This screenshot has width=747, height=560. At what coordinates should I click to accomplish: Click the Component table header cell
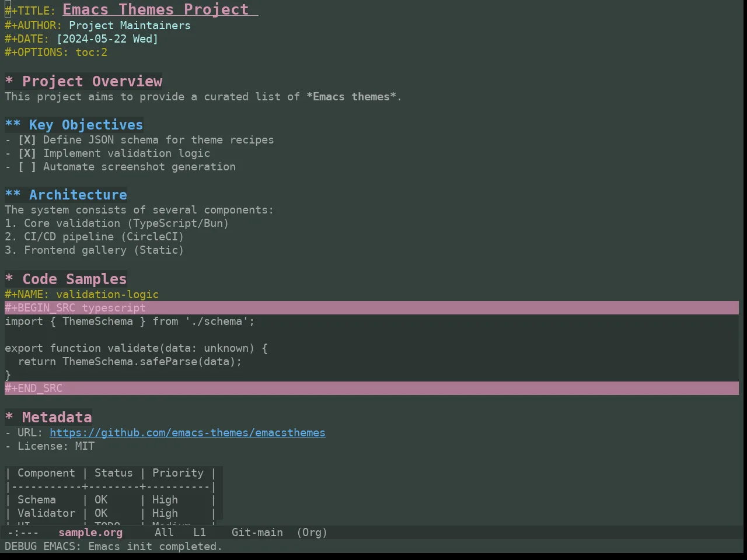pos(46,473)
